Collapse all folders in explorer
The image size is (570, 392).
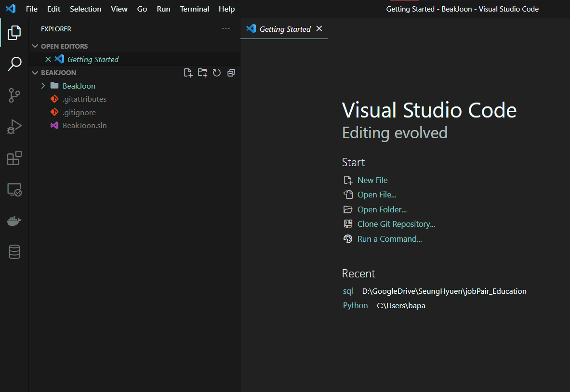[x=231, y=73]
